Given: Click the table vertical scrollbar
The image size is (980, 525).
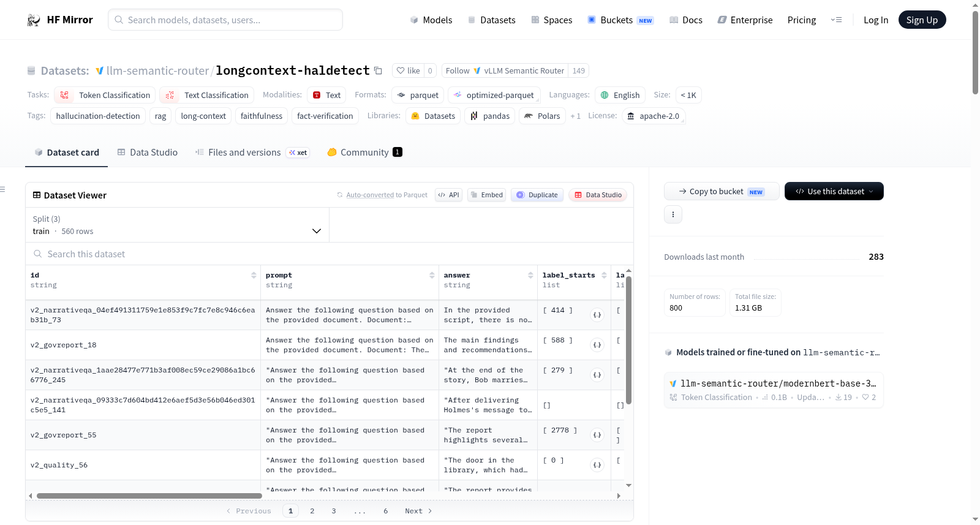Looking at the screenshot, I should tap(628, 341).
